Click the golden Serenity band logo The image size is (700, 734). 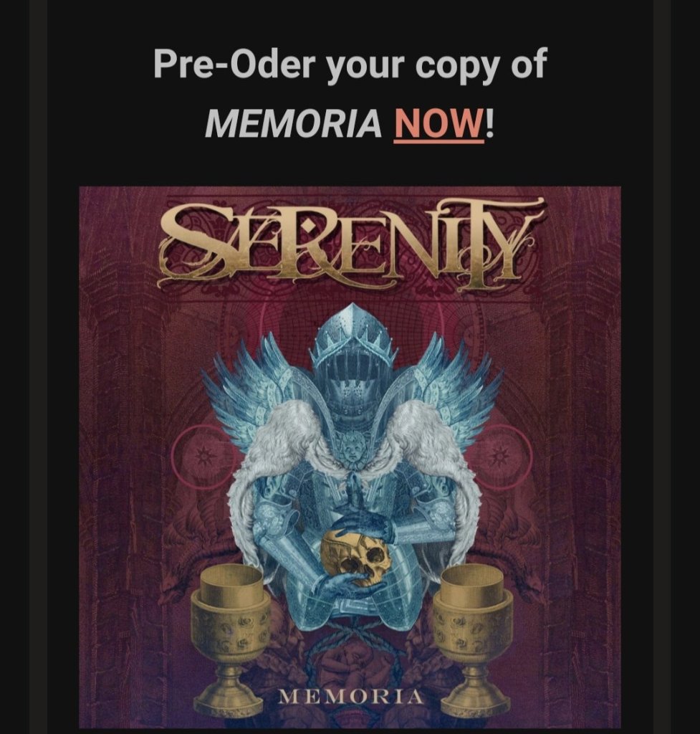pos(351,243)
